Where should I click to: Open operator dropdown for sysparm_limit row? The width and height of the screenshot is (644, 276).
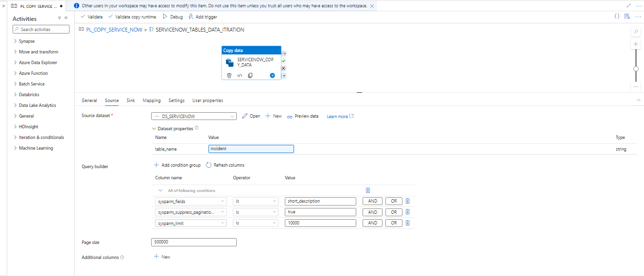[x=255, y=223]
